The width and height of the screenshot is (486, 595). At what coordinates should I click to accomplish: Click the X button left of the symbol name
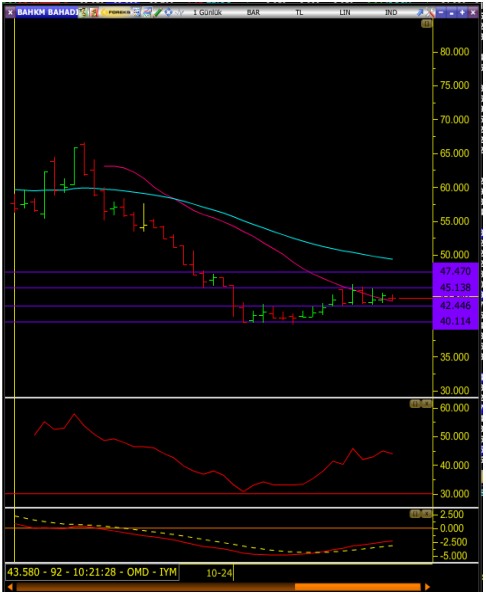coord(10,12)
